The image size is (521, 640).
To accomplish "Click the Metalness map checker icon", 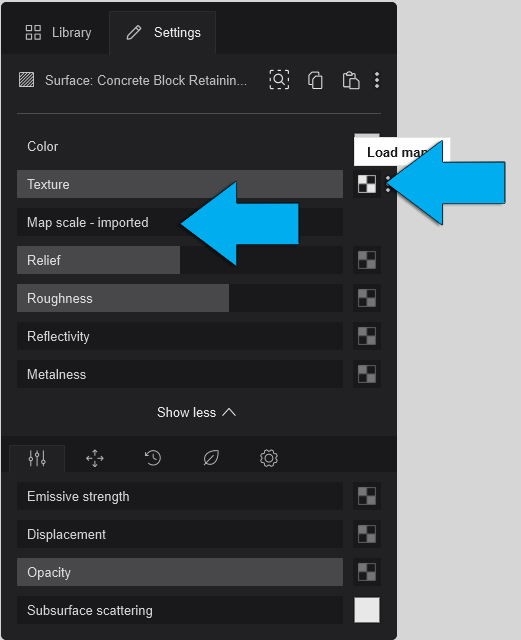I will 367,374.
